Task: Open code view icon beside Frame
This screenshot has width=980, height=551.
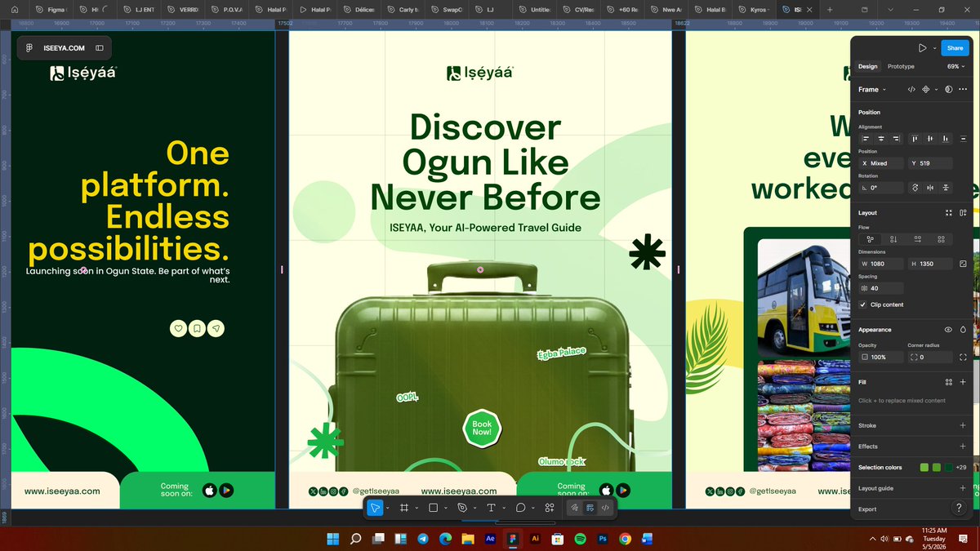Action: click(911, 90)
